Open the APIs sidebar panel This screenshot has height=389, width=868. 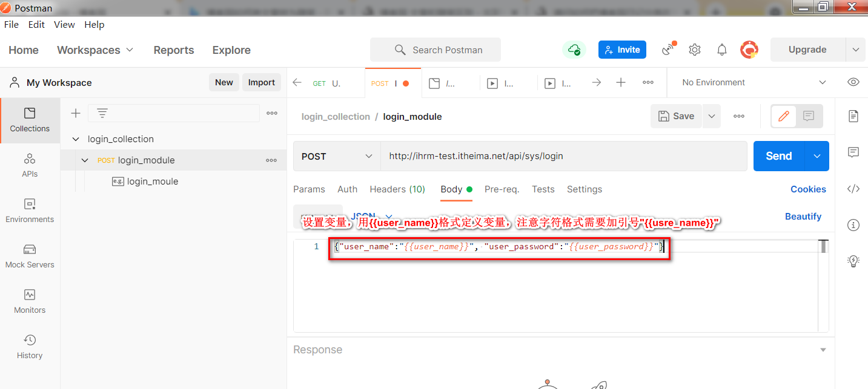pos(30,166)
